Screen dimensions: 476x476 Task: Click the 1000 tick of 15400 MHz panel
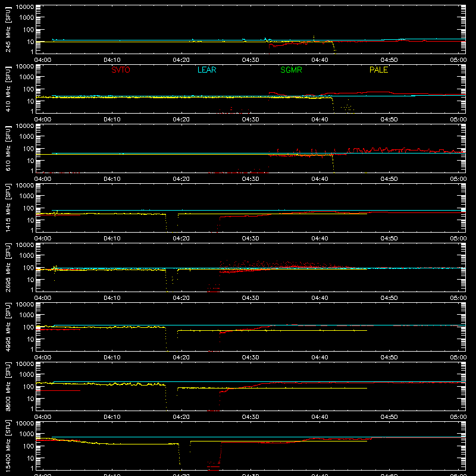pyautogui.click(x=27, y=434)
